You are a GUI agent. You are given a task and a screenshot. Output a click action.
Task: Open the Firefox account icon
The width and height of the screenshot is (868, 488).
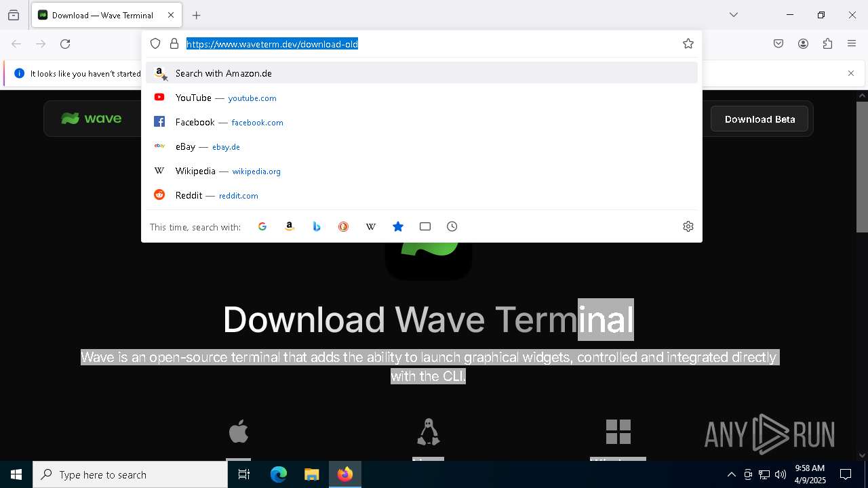tap(803, 44)
